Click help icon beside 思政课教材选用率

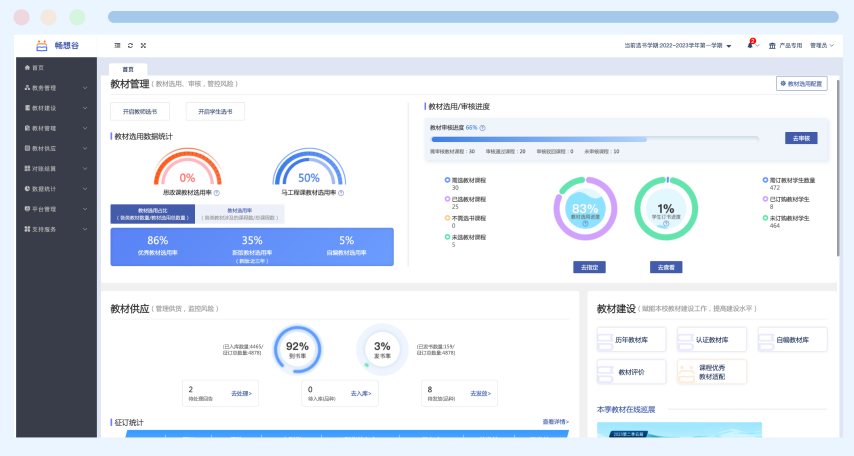click(217, 192)
